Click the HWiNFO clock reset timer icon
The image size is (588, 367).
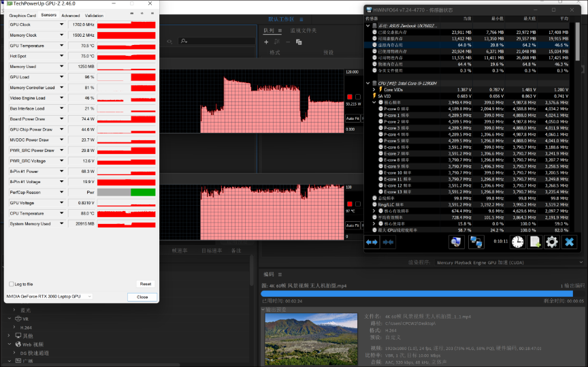point(517,242)
